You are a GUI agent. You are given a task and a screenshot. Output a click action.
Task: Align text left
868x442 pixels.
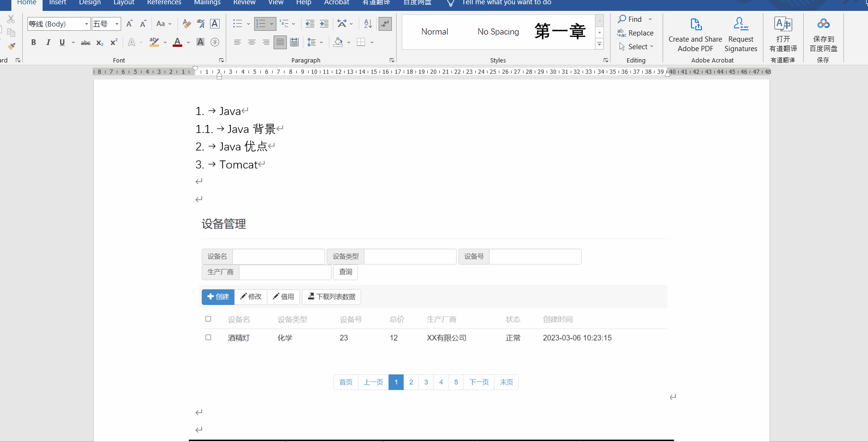coord(238,43)
